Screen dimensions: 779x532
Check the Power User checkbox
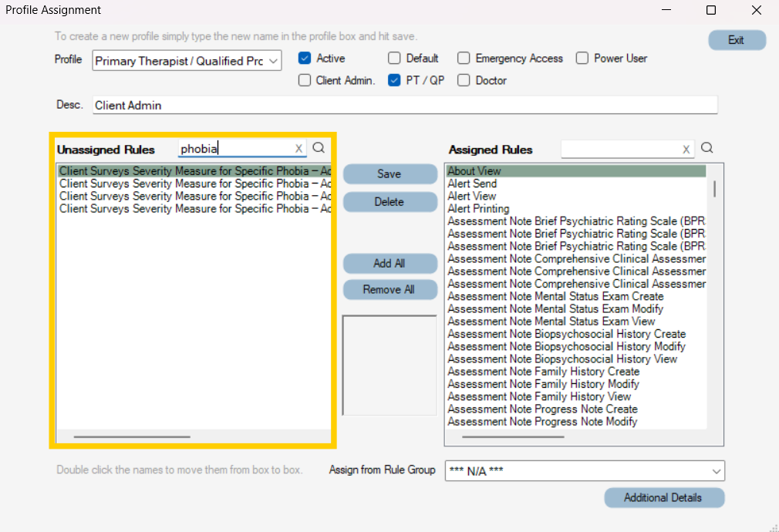tap(582, 58)
